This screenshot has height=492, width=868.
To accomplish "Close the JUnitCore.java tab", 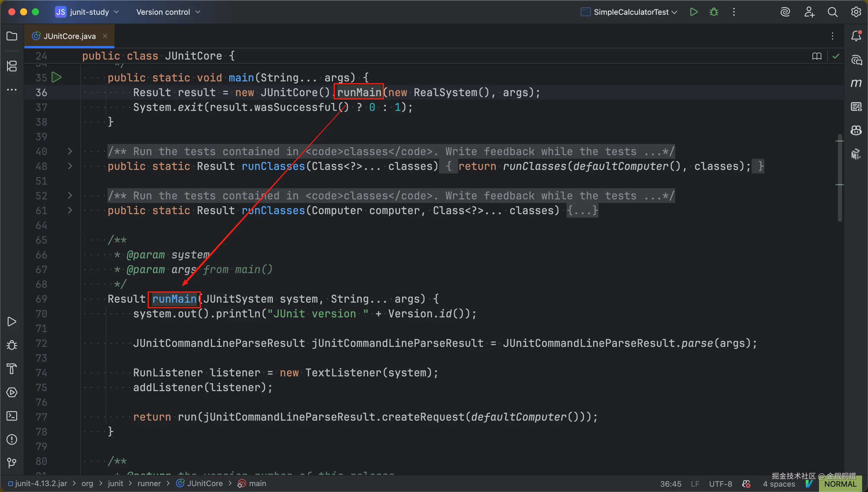I will [x=105, y=36].
